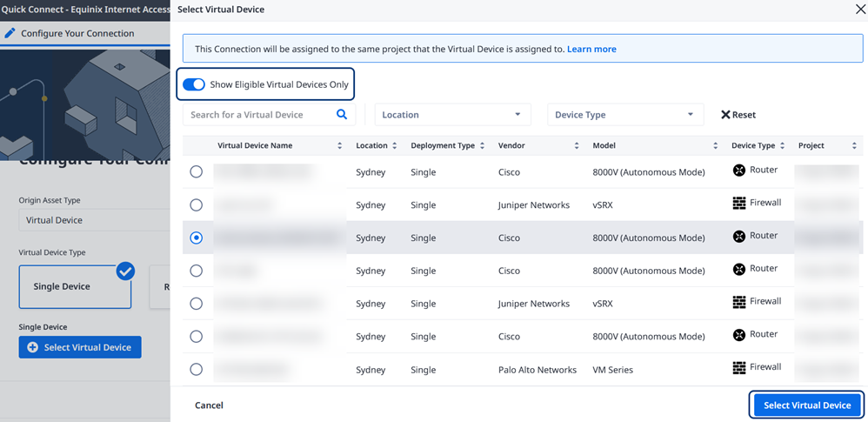Viewport: 868px width, 422px height.
Task: Toggle Show Eligible Virtual Devices Only switch
Action: 194,84
